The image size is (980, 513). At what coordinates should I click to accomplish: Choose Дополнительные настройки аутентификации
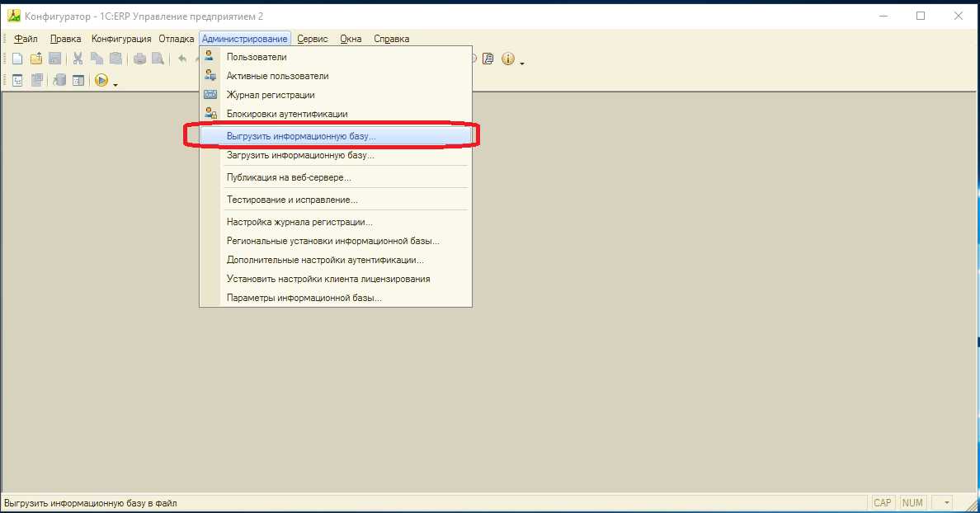pos(336,260)
